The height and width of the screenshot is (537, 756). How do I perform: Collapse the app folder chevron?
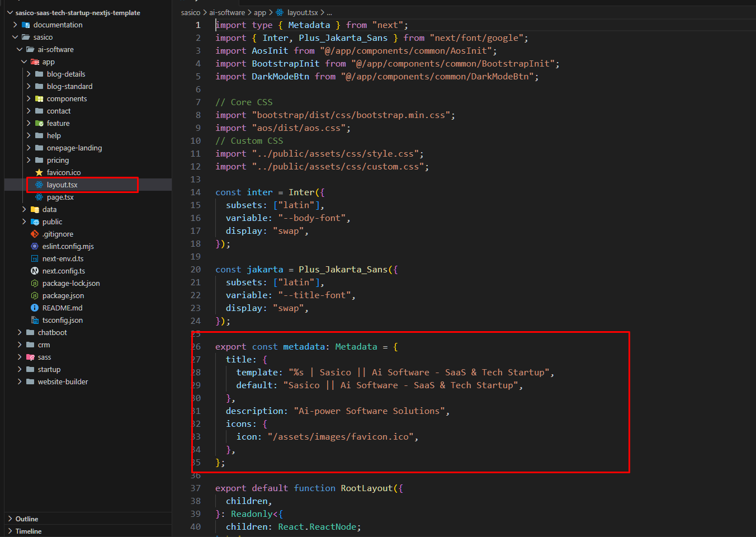click(x=24, y=62)
